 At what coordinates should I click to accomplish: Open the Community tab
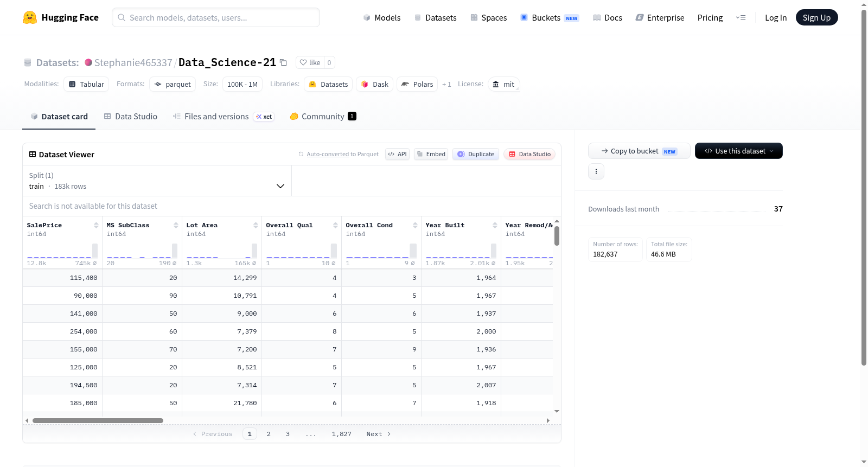click(323, 116)
